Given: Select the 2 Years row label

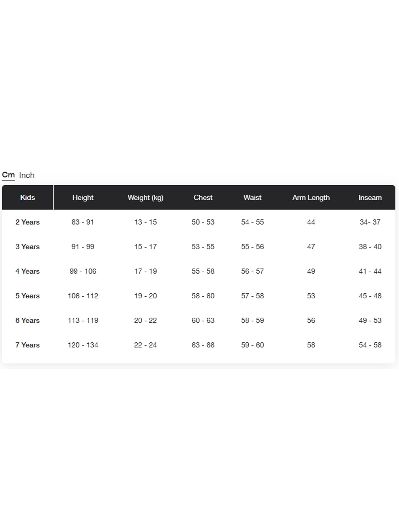Looking at the screenshot, I should pyautogui.click(x=27, y=222).
